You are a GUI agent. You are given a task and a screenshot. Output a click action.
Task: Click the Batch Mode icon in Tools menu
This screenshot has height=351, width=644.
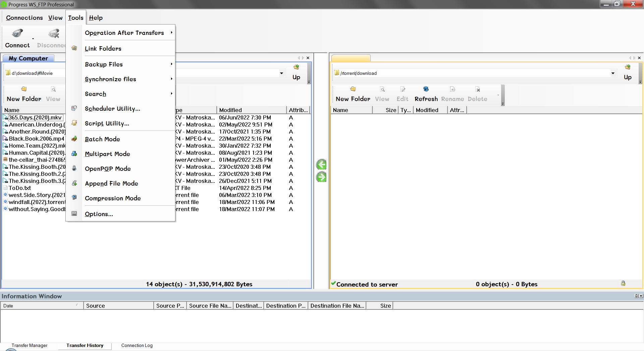tap(74, 139)
